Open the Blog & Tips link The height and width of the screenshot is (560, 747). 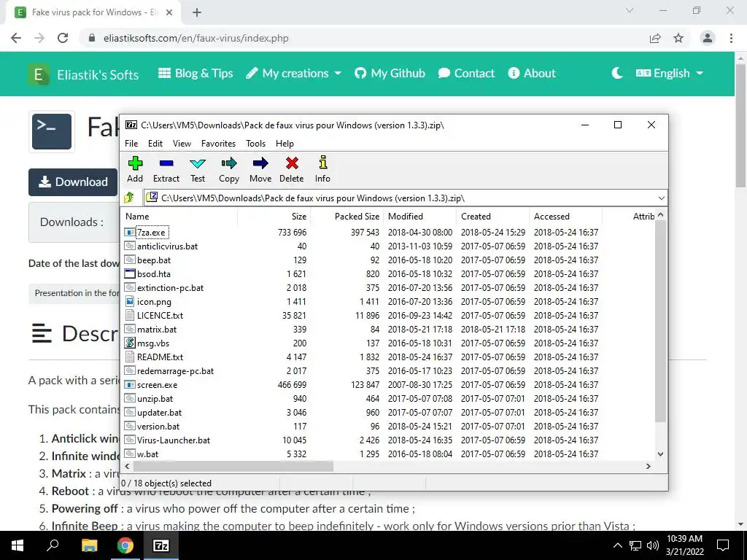(x=196, y=74)
